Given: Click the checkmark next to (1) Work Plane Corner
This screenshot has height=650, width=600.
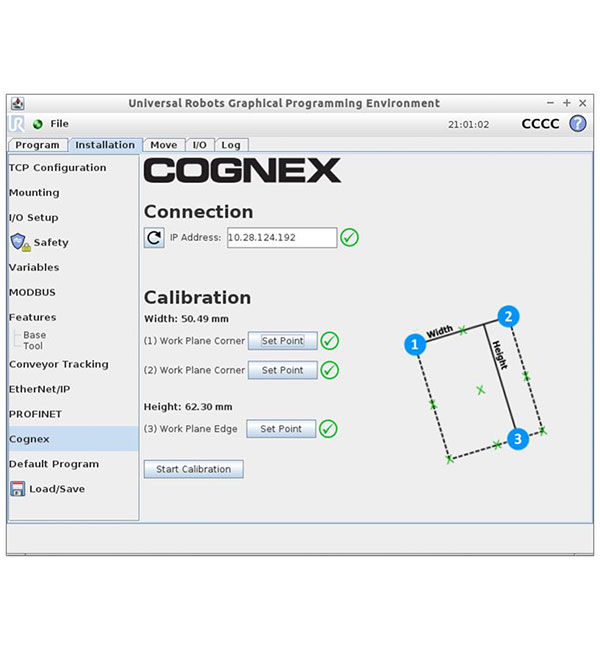Looking at the screenshot, I should point(330,341).
